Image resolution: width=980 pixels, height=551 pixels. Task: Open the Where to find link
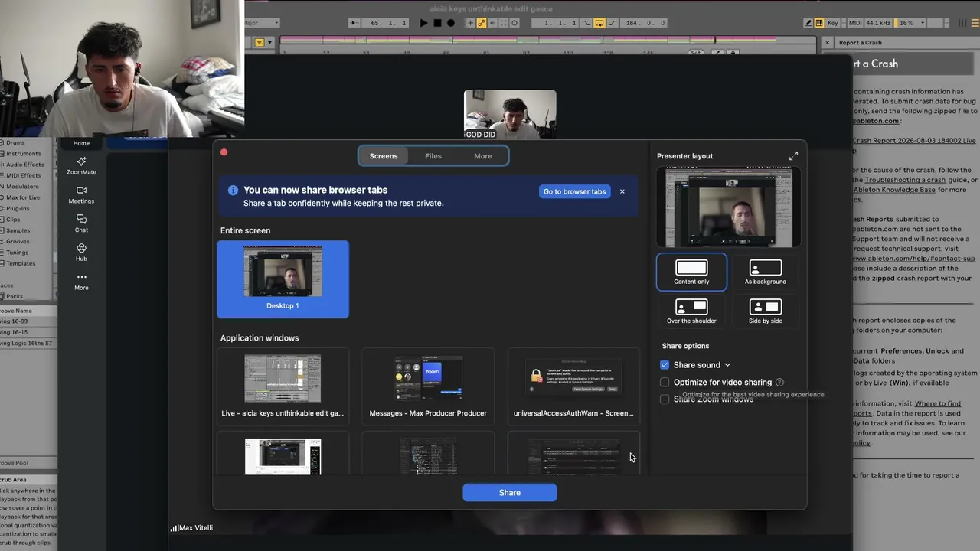pos(938,403)
